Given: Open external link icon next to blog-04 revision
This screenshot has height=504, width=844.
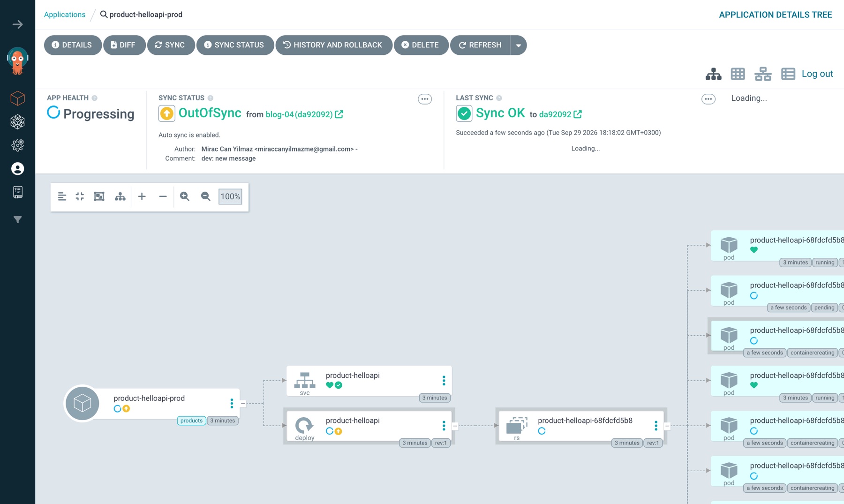Looking at the screenshot, I should tap(339, 114).
